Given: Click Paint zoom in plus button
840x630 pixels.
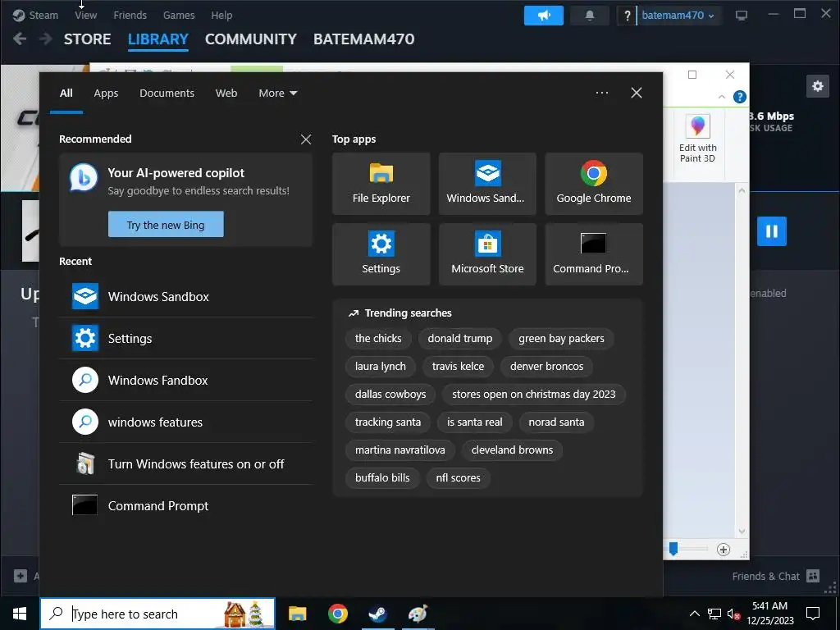Looking at the screenshot, I should point(724,550).
